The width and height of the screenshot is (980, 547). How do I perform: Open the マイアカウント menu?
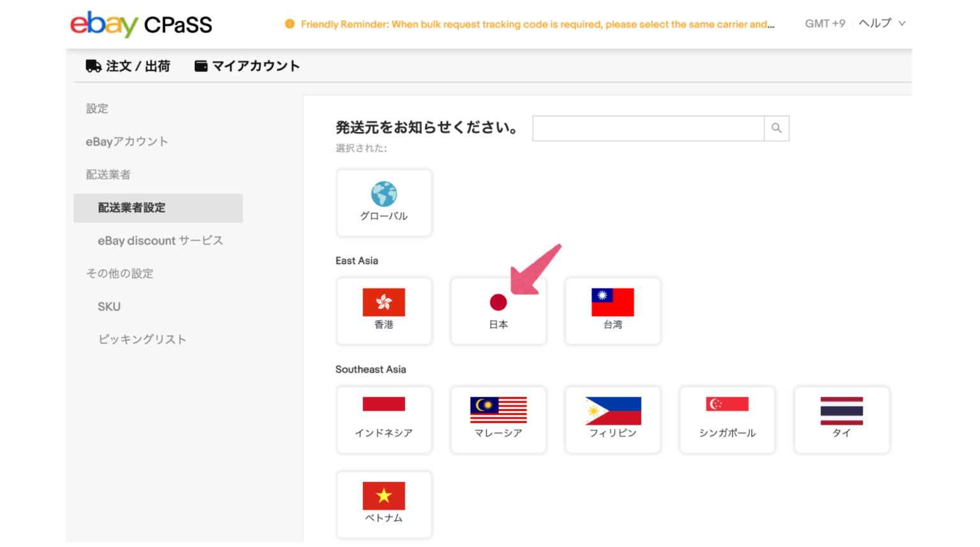click(246, 66)
